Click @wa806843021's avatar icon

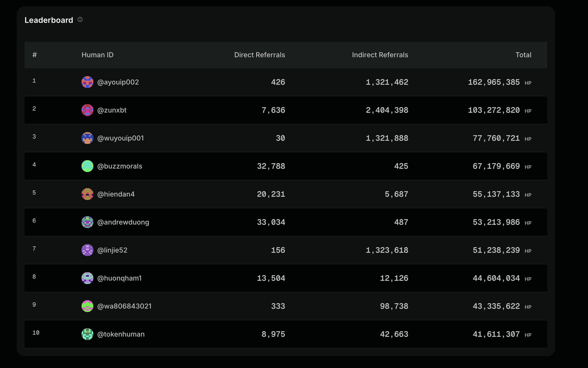click(87, 306)
